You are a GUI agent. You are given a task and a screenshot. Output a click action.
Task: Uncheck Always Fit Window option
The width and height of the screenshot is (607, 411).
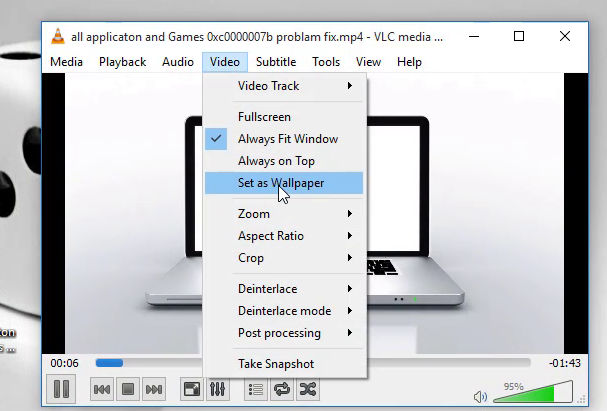[287, 139]
